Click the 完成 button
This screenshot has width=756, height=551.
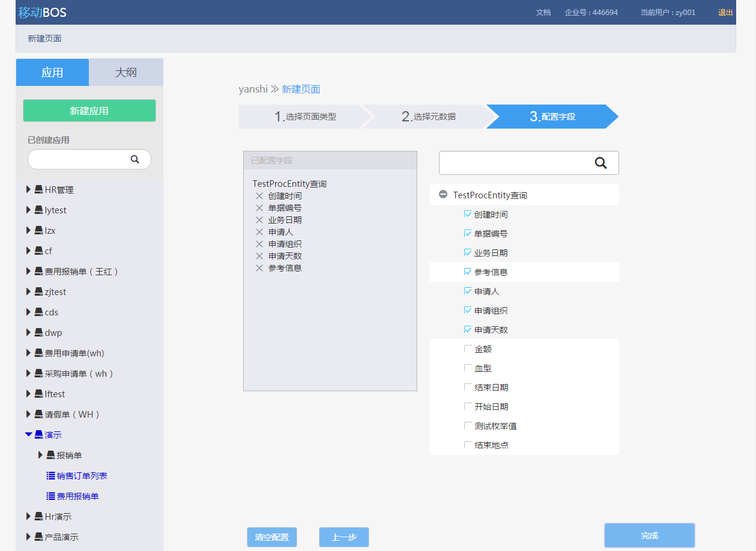coord(649,535)
